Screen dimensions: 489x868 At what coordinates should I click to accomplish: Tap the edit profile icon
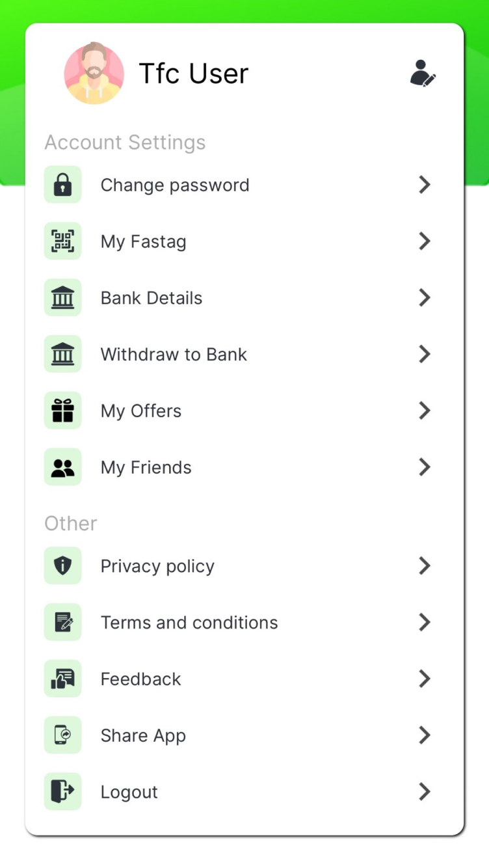[423, 74]
